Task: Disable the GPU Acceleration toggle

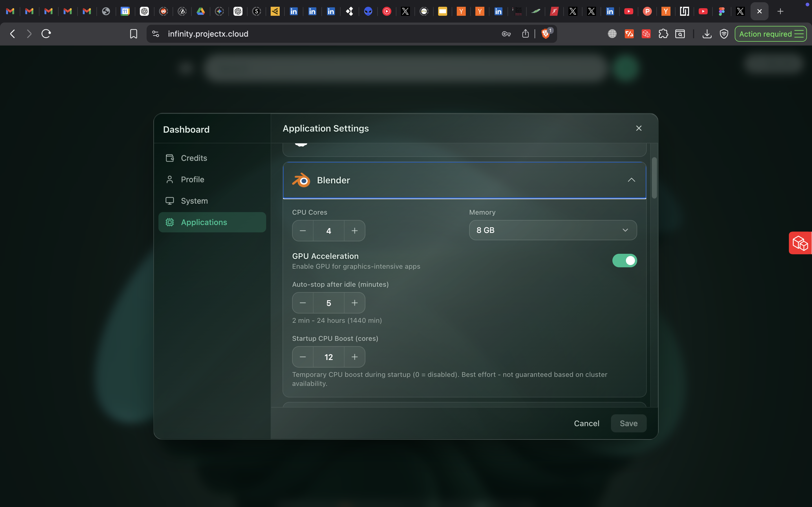Action: coord(625,261)
